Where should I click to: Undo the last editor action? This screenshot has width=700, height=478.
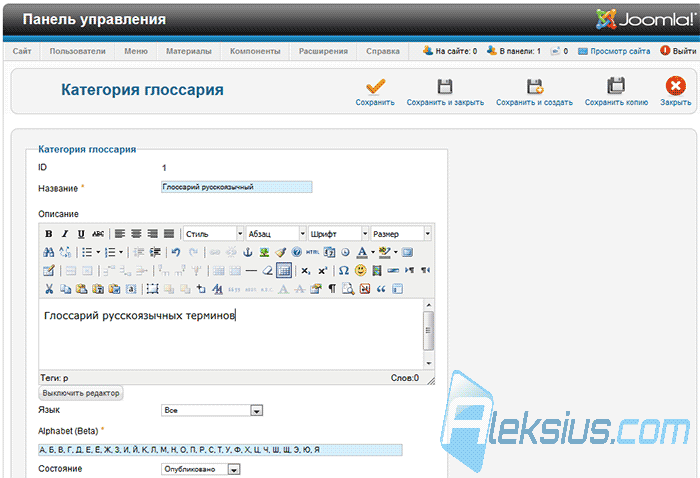(x=176, y=252)
